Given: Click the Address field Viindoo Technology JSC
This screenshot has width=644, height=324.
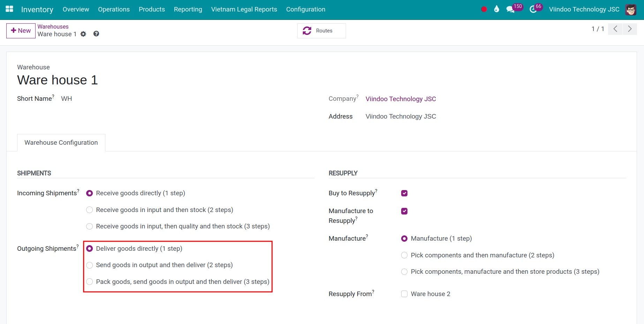Looking at the screenshot, I should click(401, 116).
